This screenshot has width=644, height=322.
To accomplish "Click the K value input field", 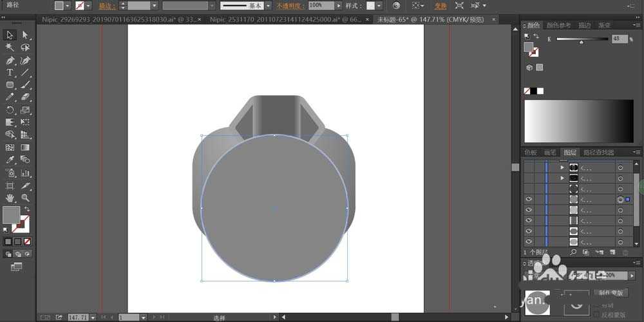I will (620, 39).
